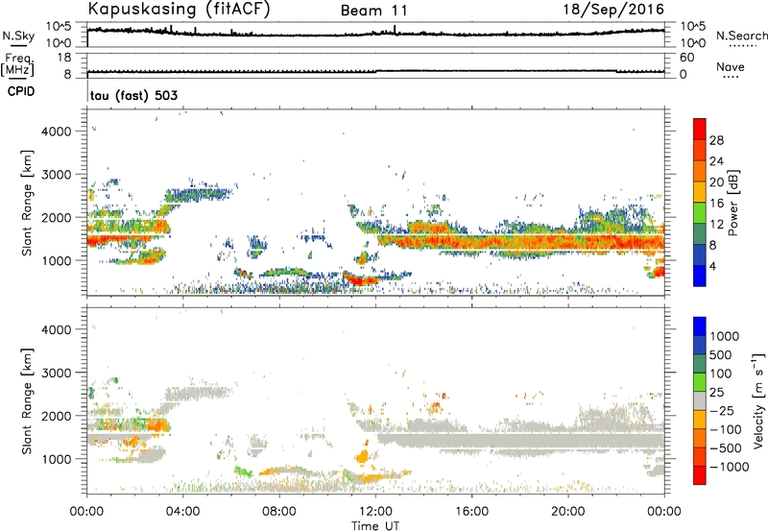Click the "16" power color bar value
Screen dimensions: 768x532
coord(716,204)
